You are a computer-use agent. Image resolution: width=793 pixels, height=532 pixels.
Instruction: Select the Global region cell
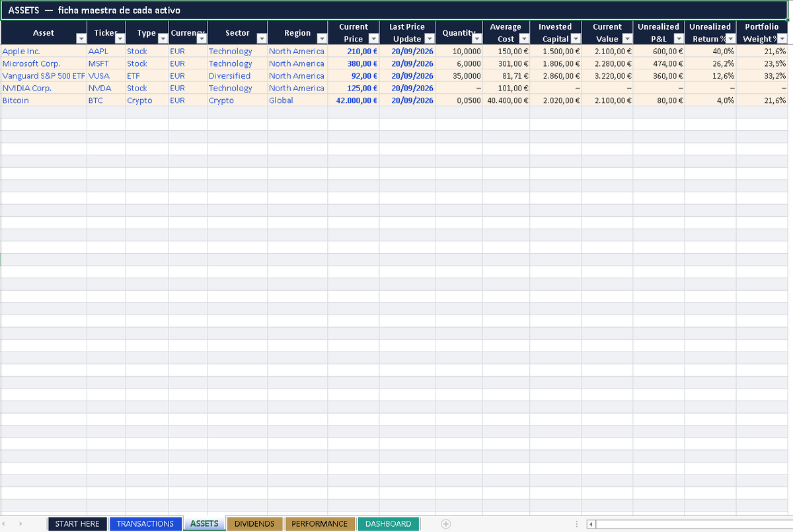[297, 100]
